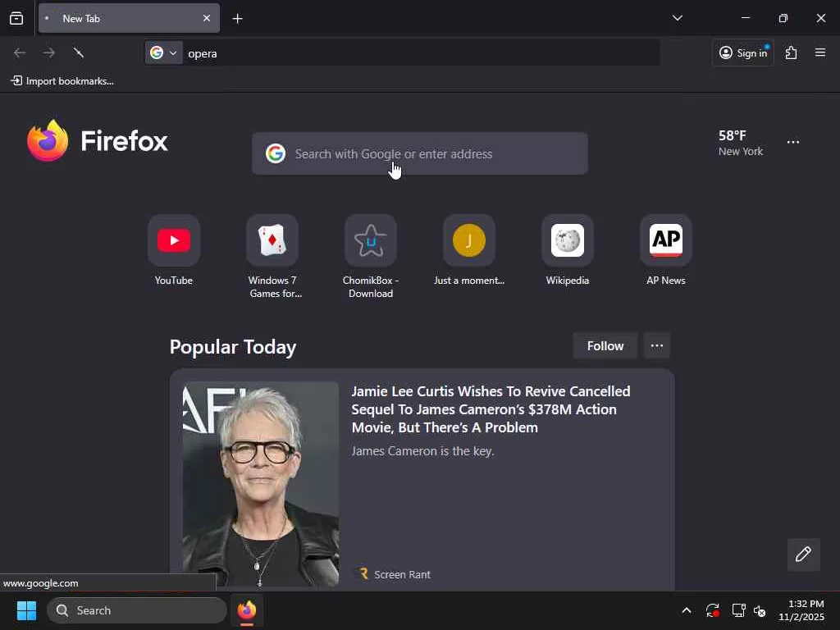
Task: Show hidden system tray icons chevron
Action: point(687,610)
